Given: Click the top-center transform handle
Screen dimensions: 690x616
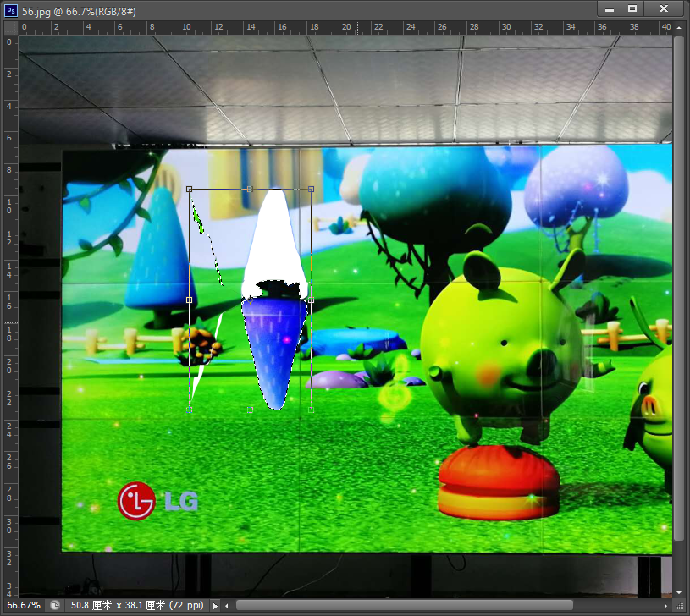Looking at the screenshot, I should pyautogui.click(x=250, y=189).
